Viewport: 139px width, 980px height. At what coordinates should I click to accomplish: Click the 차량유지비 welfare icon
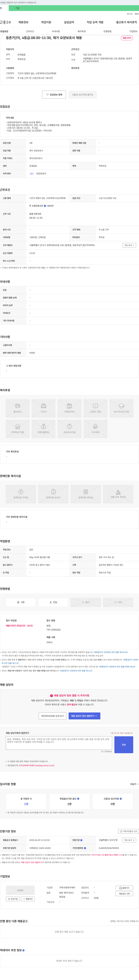pos(69,408)
